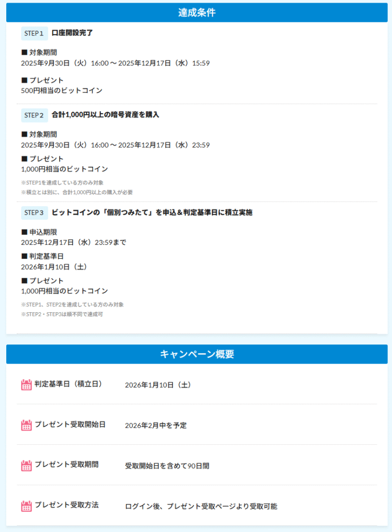This screenshot has width=392, height=532.
Task: Click the calendar icon beside 判定基準日（積立日）
Action: pos(26,385)
